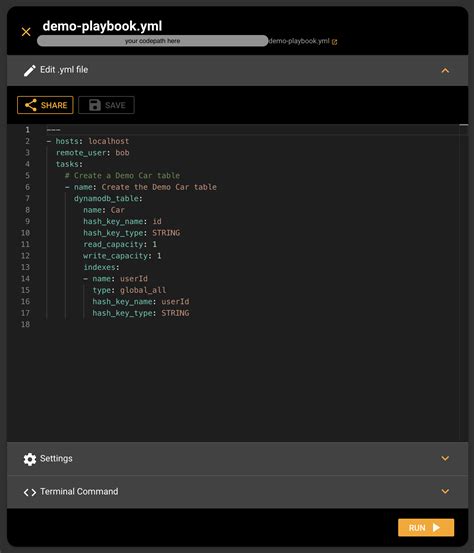Image resolution: width=474 pixels, height=553 pixels.
Task: Place cursor on 'remote_user: bob' line
Action: click(x=92, y=153)
